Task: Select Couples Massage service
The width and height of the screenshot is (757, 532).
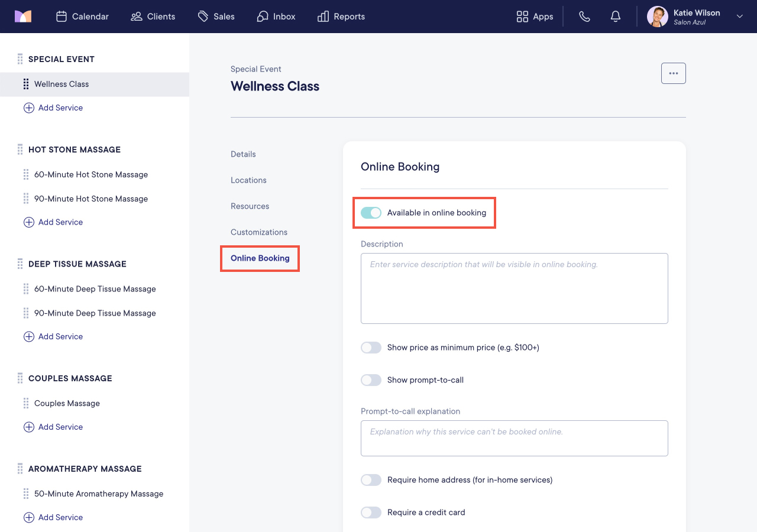Action: click(x=67, y=403)
